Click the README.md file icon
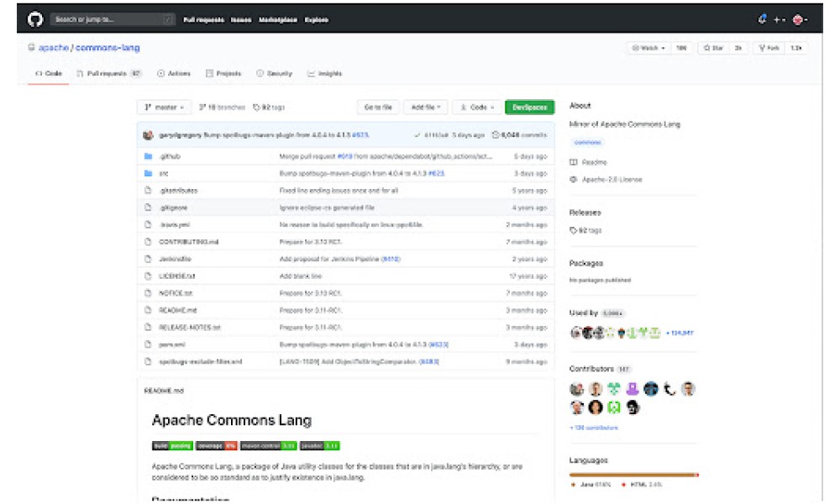Screen dimensions: 840x504 (x=149, y=310)
